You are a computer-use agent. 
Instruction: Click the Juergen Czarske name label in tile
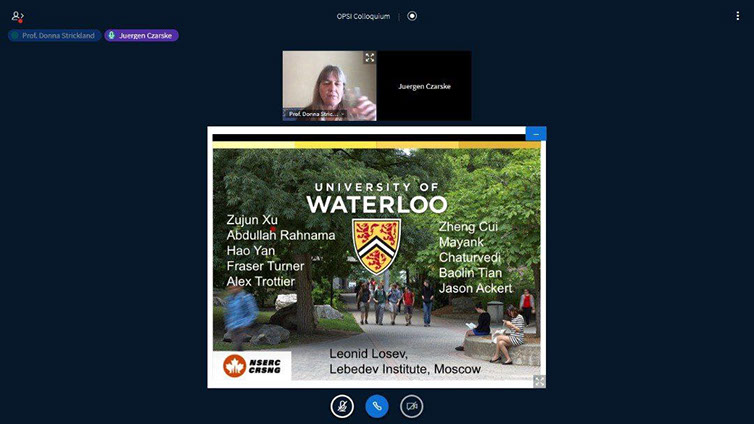424,86
